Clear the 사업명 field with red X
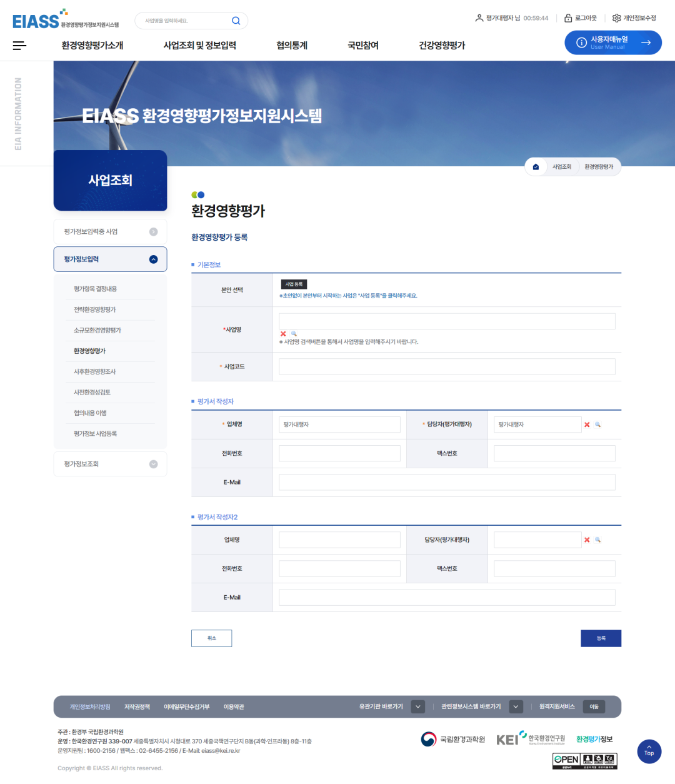This screenshot has height=784, width=675. click(x=283, y=334)
